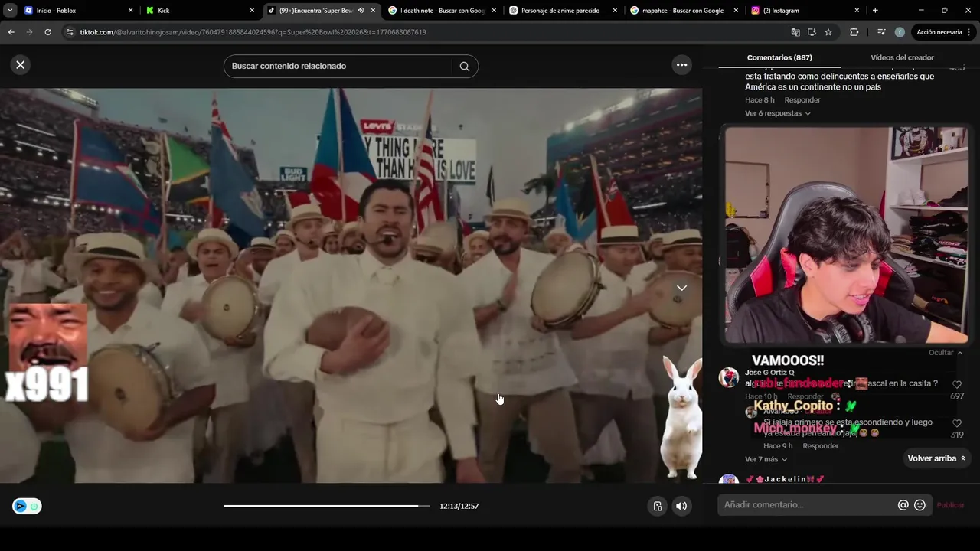Image resolution: width=980 pixels, height=551 pixels.
Task: Reload the page
Action: (47, 32)
